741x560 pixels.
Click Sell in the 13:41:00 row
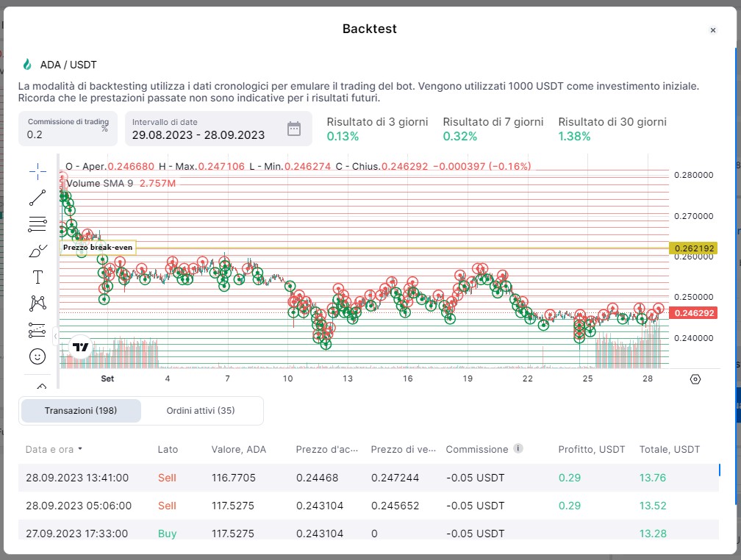tap(167, 478)
